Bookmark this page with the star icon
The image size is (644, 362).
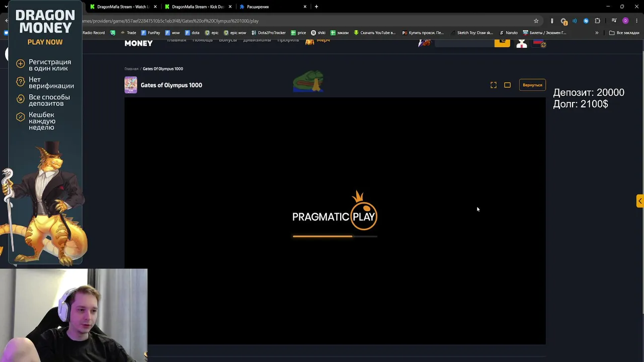(536, 21)
